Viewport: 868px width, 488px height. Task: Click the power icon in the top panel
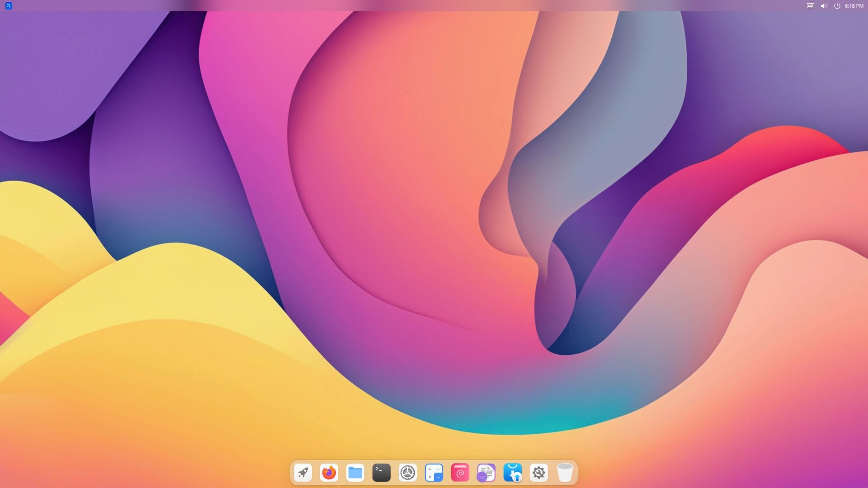click(837, 6)
